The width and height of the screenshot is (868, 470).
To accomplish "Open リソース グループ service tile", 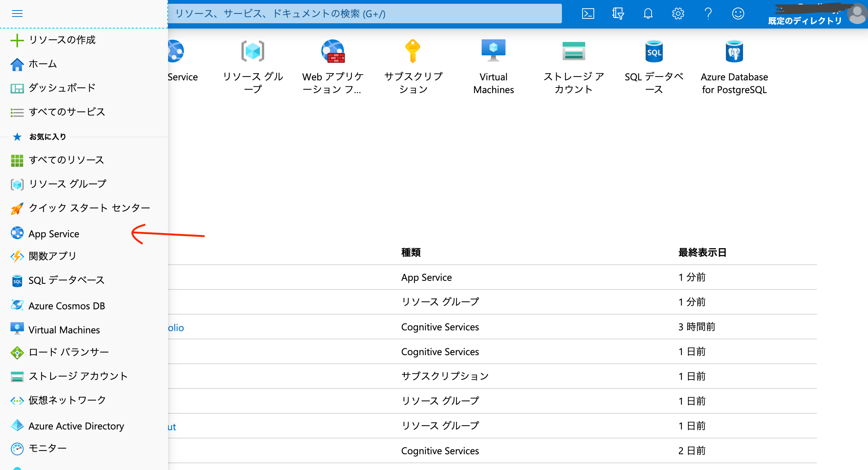I will coord(253,67).
